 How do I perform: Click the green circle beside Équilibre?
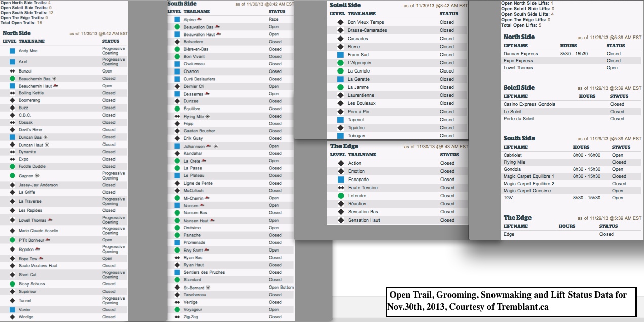point(177,109)
